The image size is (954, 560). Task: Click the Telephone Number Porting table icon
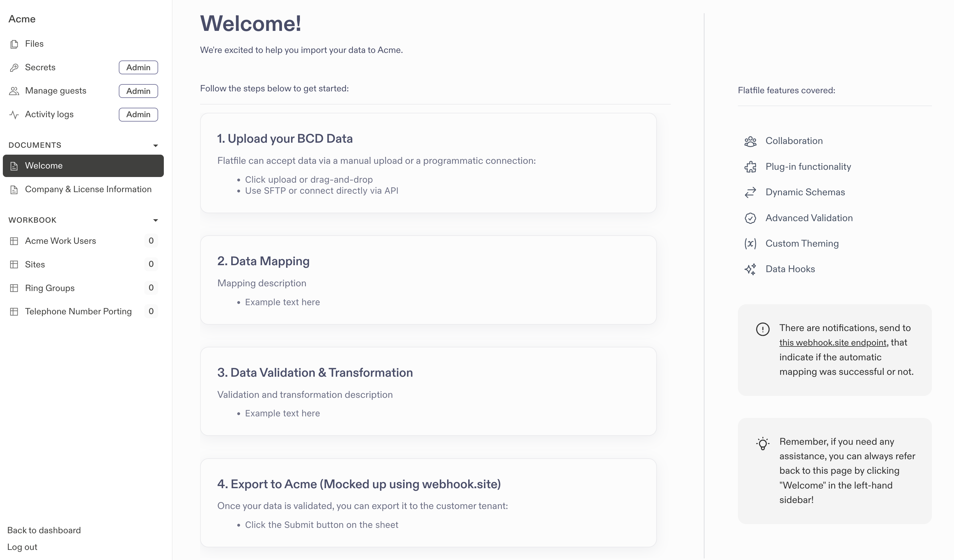click(x=14, y=311)
